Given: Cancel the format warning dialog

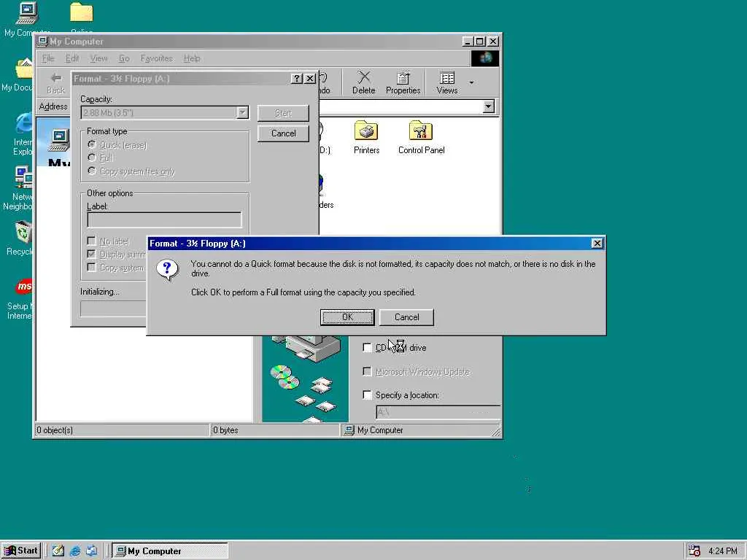Looking at the screenshot, I should (406, 317).
